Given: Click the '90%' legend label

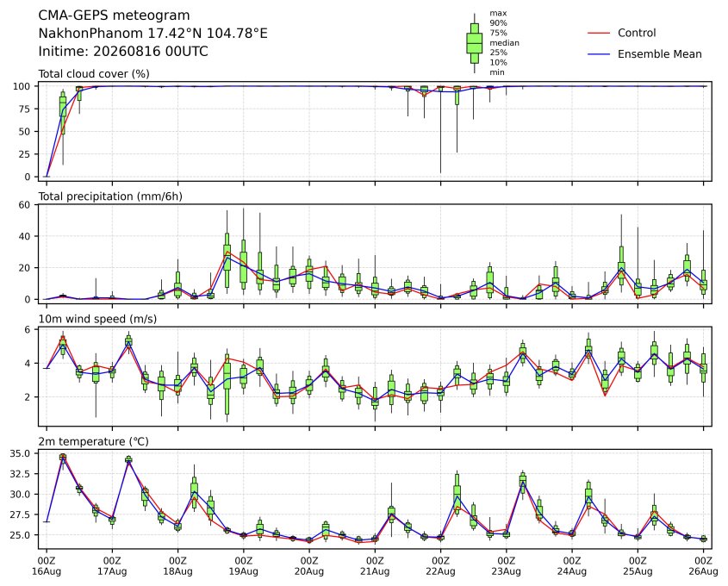Looking at the screenshot, I should [x=498, y=23].
